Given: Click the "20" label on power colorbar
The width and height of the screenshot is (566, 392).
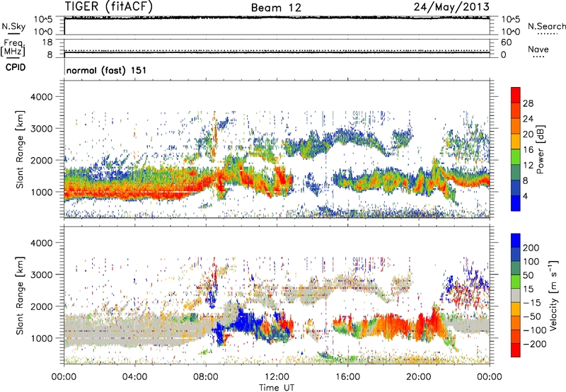Looking at the screenshot, I should coord(528,134).
